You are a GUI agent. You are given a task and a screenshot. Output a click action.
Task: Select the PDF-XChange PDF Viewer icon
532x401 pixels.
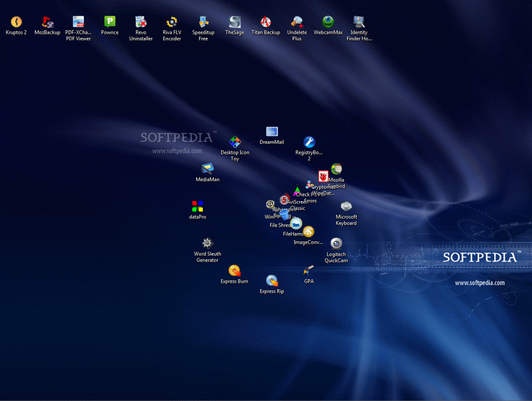click(78, 22)
